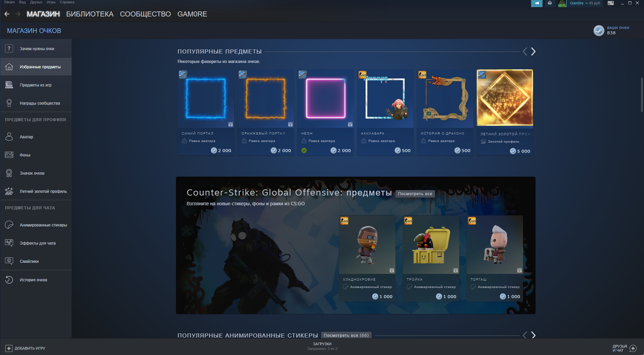644x355 pixels.
Task: Click the house icon for Избранные предметы
Action: point(9,67)
